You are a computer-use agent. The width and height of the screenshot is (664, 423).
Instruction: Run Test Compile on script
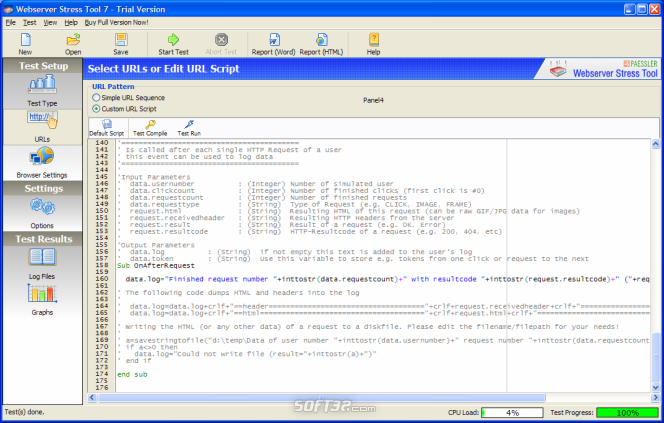pyautogui.click(x=150, y=128)
